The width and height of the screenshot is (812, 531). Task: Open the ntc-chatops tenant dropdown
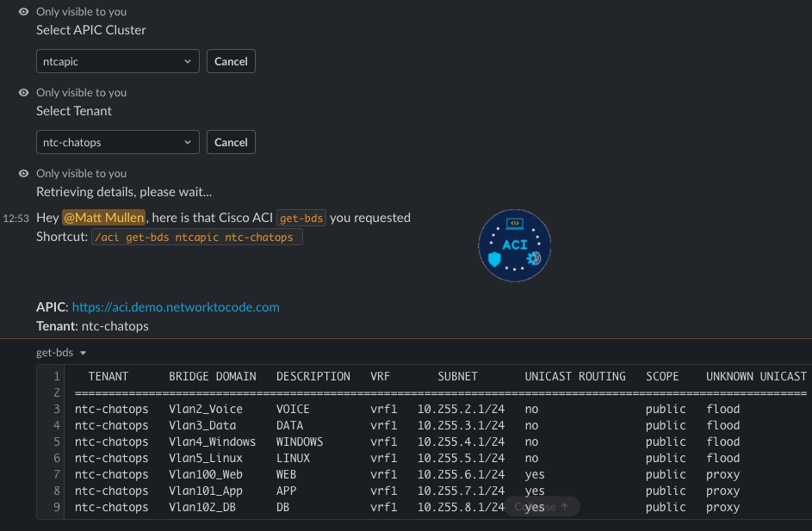118,142
